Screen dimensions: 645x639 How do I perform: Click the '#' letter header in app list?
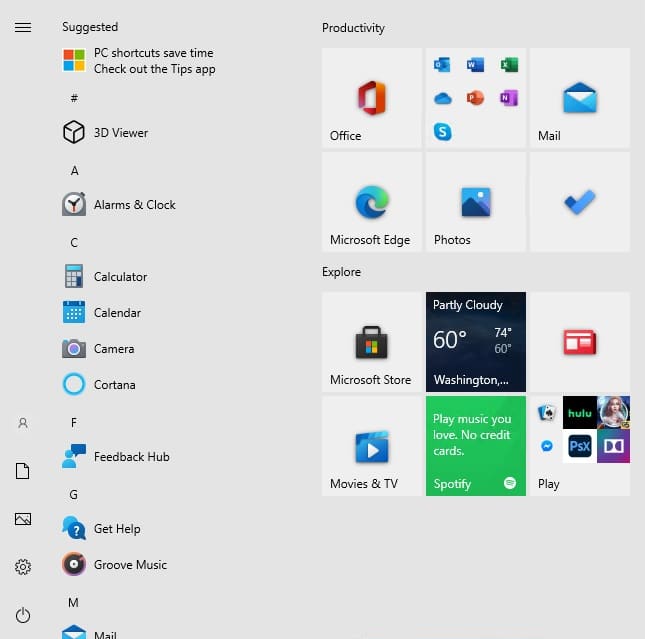point(74,98)
